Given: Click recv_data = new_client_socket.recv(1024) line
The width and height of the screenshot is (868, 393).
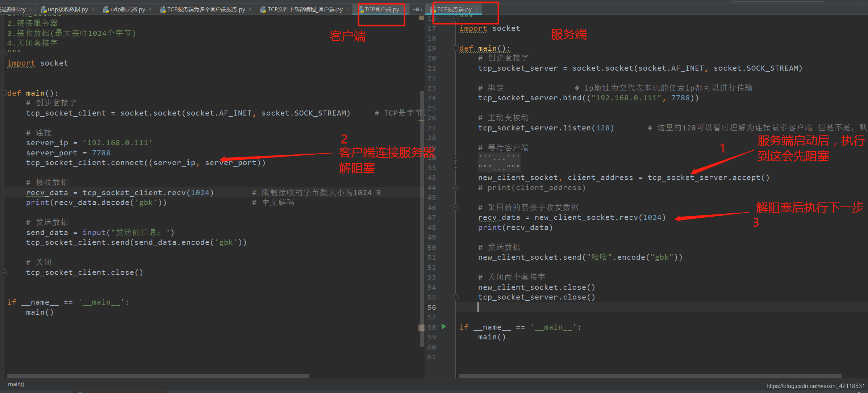Looking at the screenshot, I should (x=572, y=217).
